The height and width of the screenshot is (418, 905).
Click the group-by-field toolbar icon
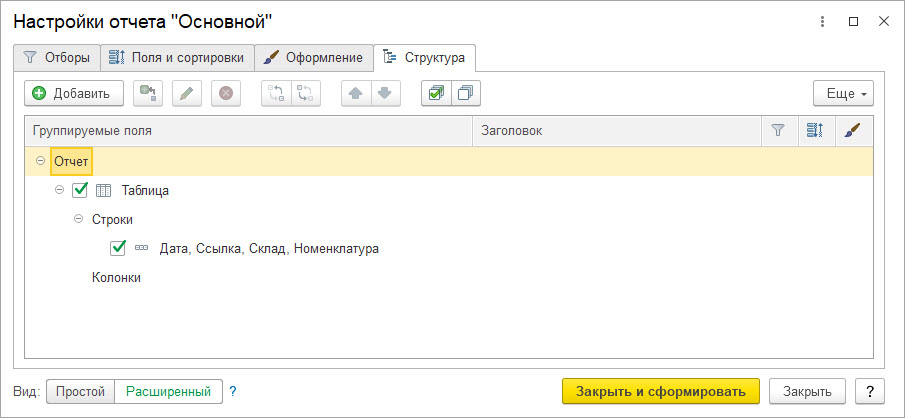[x=148, y=93]
